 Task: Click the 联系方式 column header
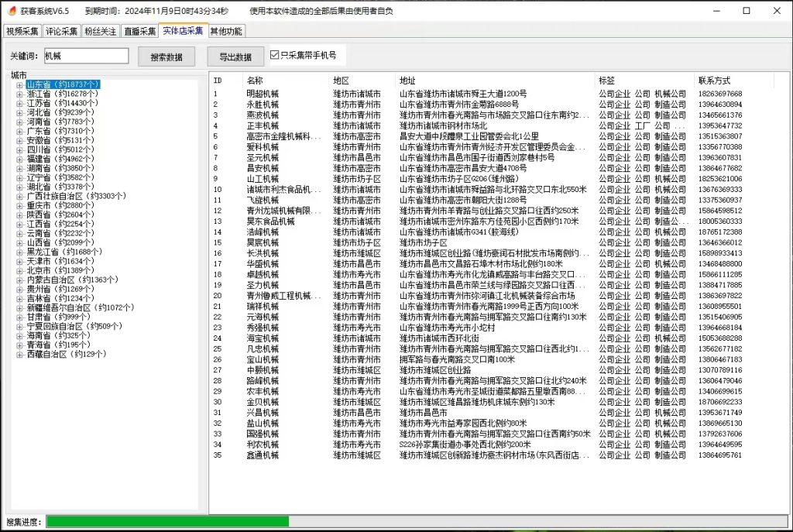point(713,81)
